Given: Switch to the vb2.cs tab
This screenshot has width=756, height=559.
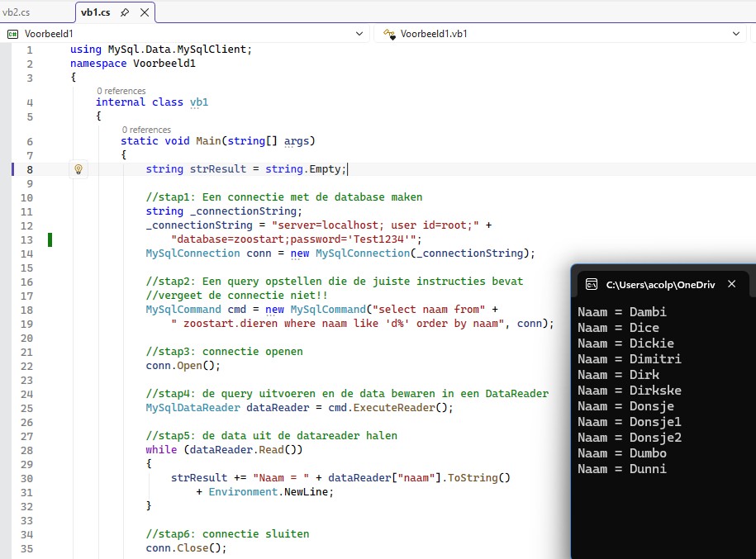Looking at the screenshot, I should click(x=16, y=12).
